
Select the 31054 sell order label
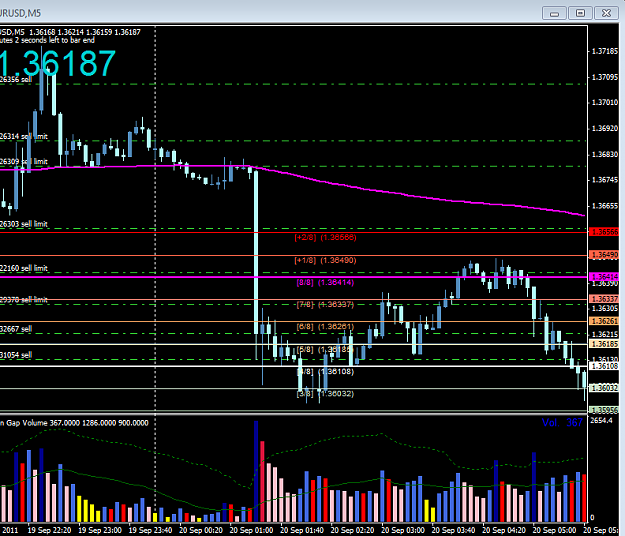click(16, 355)
